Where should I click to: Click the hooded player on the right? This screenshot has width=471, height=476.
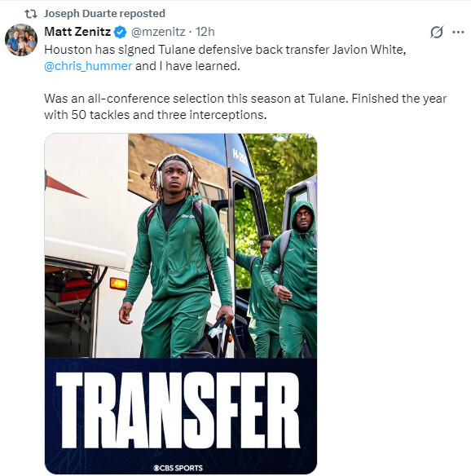[293, 279]
